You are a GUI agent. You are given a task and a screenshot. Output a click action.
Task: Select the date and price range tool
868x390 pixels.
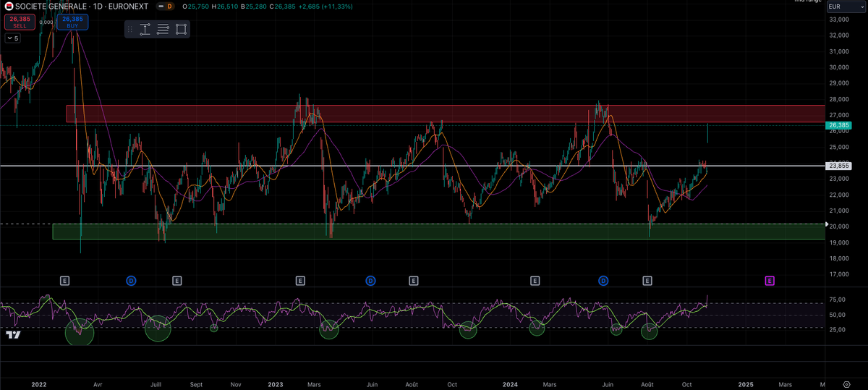pyautogui.click(x=145, y=29)
